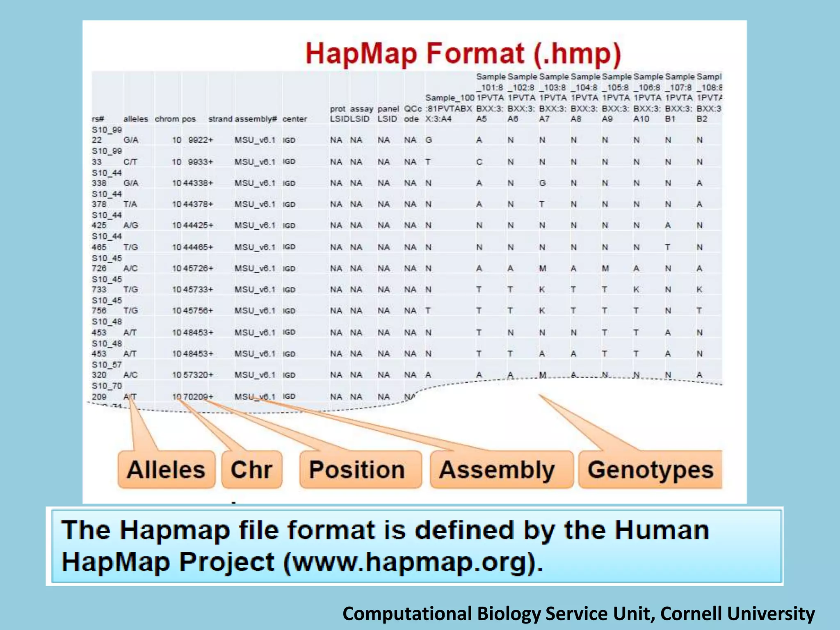Click the strand column header

(x=220, y=119)
